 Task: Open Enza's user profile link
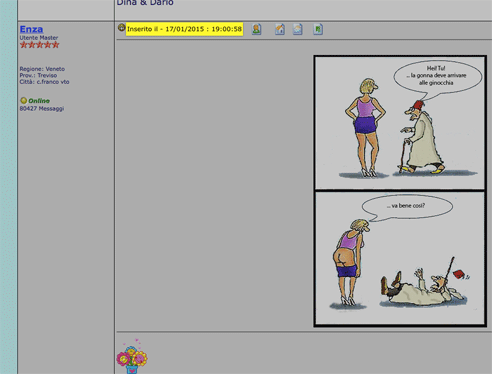[31, 29]
